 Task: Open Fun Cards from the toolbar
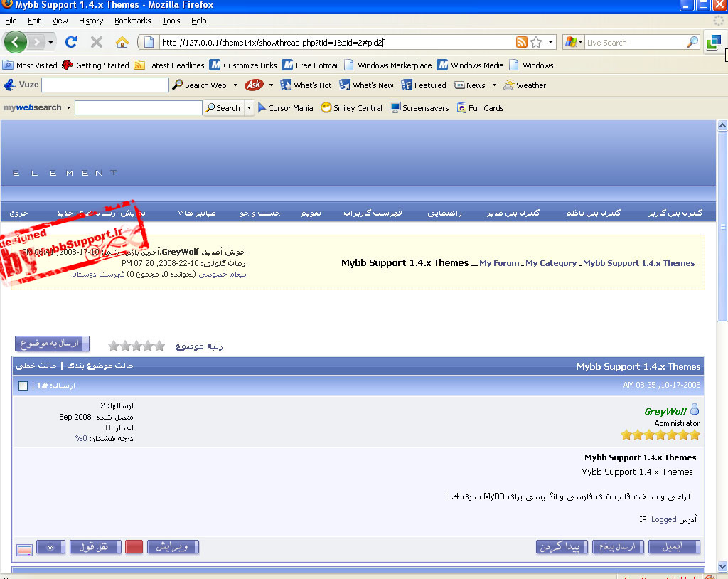tap(480, 108)
